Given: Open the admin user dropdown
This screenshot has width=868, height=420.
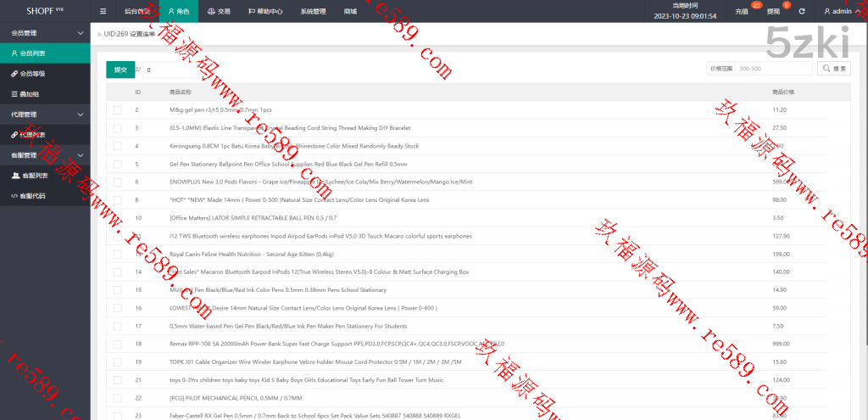Looking at the screenshot, I should click(841, 11).
